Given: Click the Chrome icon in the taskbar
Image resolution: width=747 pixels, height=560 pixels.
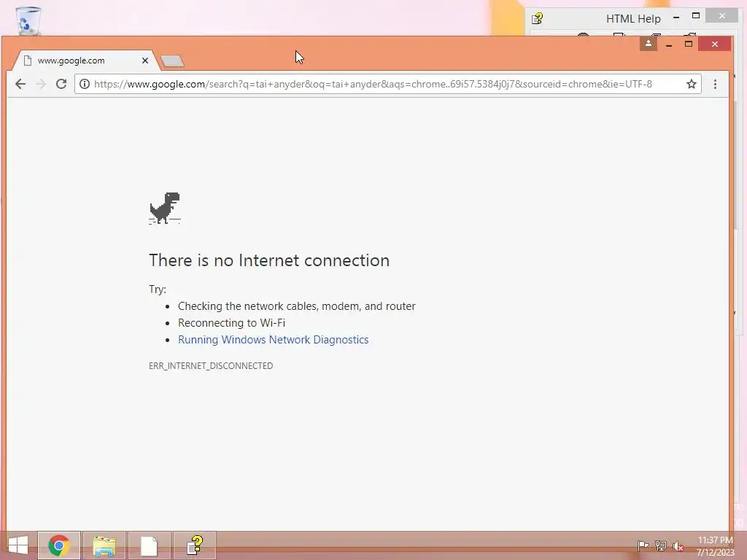Looking at the screenshot, I should [x=59, y=545].
